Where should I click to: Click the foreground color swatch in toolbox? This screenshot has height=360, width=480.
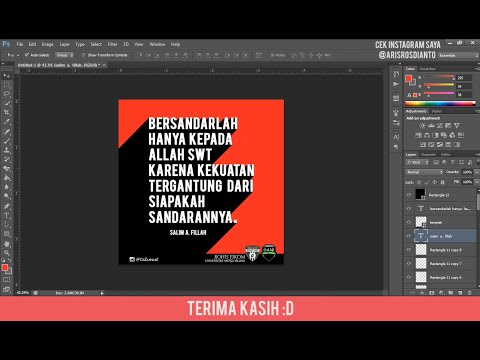5,268
